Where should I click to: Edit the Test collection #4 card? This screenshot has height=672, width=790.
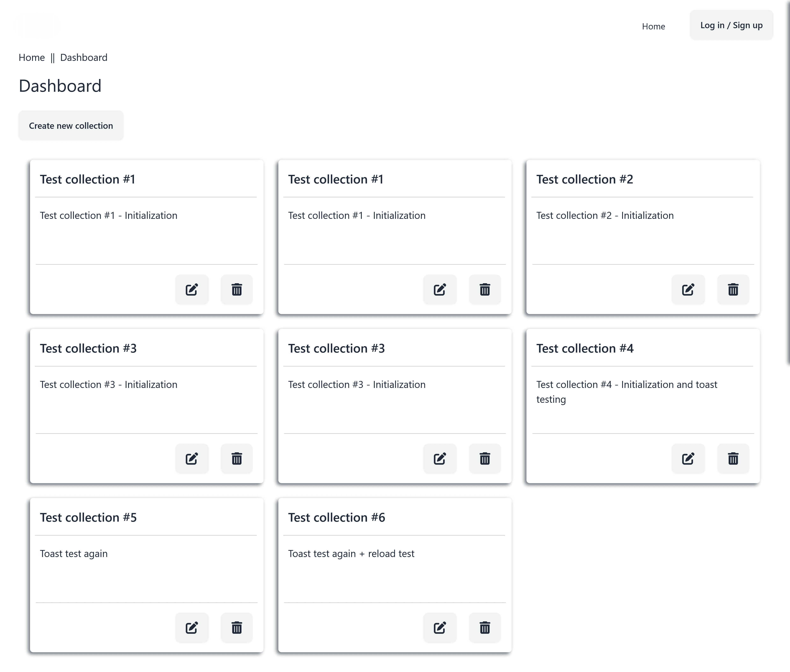688,459
